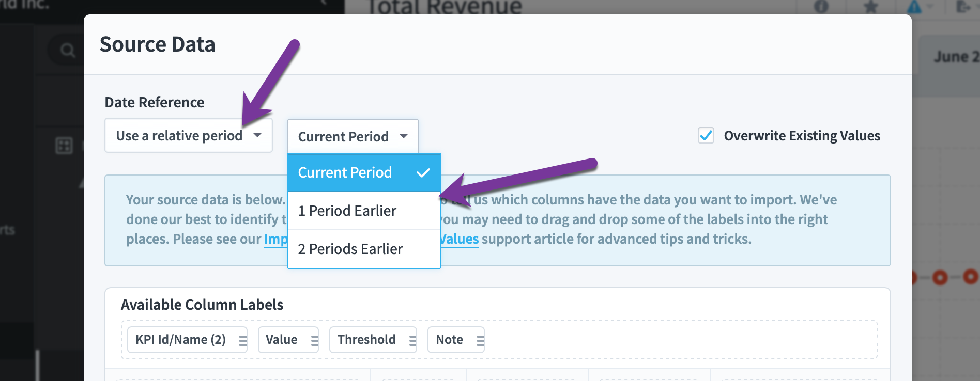Click the KPI Id/Name (2) label chip
The width and height of the screenshot is (980, 381).
click(187, 340)
